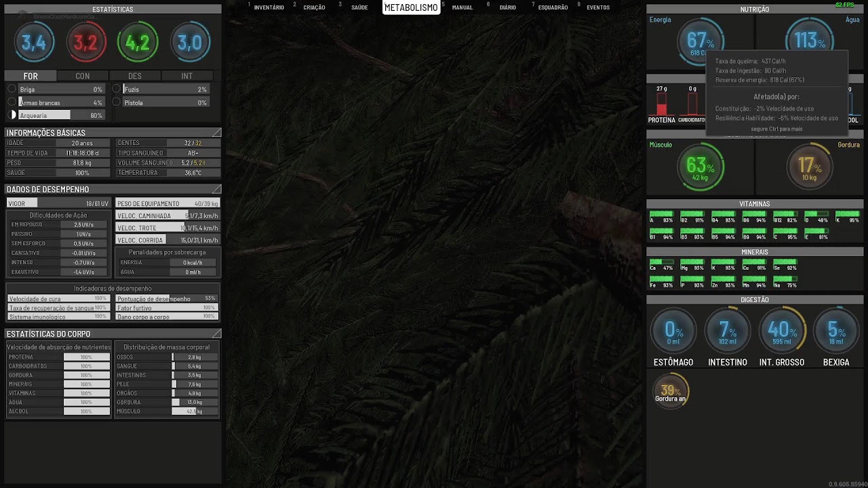Click the vitamin B12 82% indicator
868x488 pixels.
(785, 217)
